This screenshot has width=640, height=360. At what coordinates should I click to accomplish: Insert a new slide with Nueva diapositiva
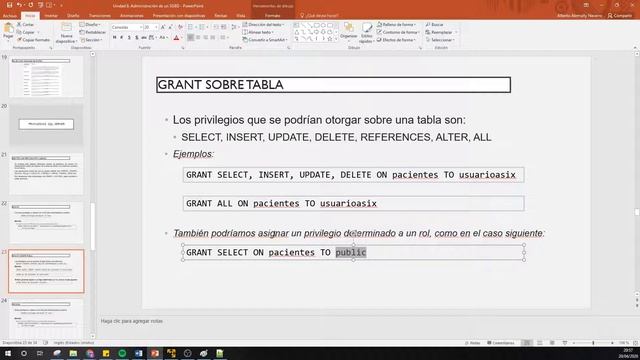(66, 33)
